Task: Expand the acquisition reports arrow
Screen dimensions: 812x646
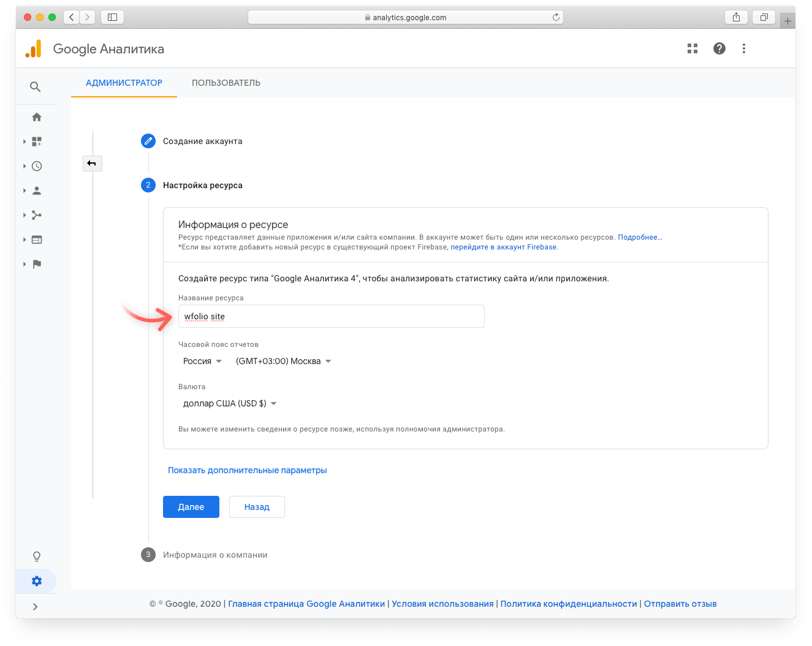Action: coord(25,215)
